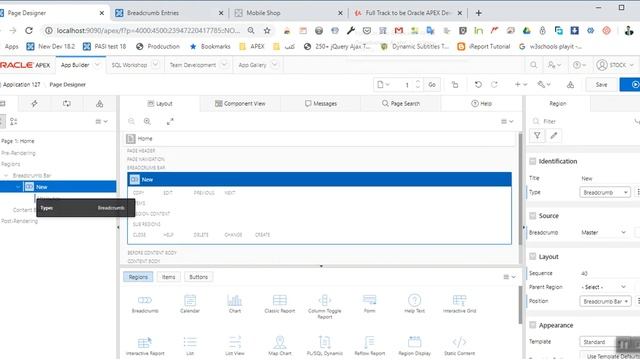Collapse the Source section
640x360 pixels.
click(x=533, y=216)
